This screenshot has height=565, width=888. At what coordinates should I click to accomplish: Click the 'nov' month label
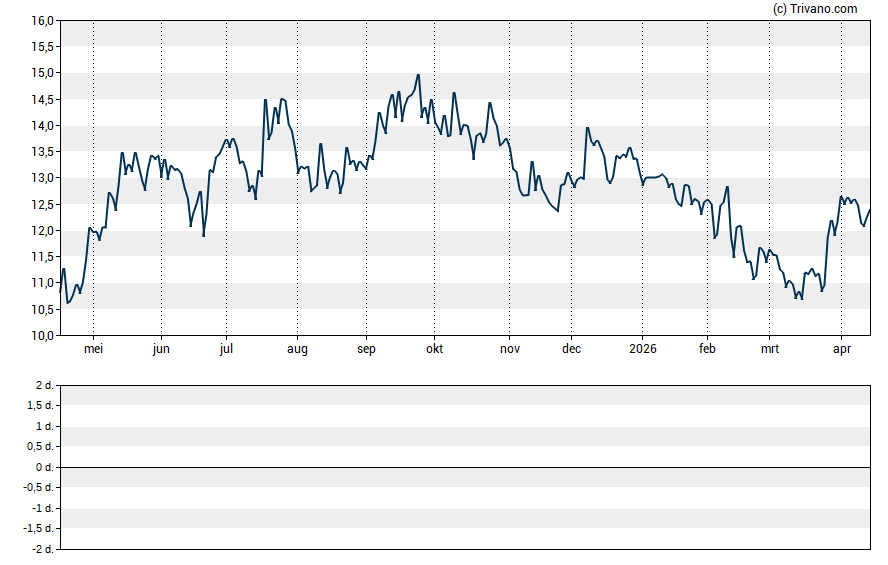(x=509, y=349)
